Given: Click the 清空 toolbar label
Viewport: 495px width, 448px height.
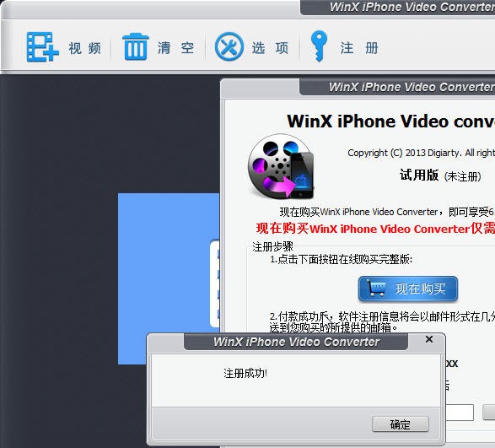Looking at the screenshot, I should pos(176,48).
